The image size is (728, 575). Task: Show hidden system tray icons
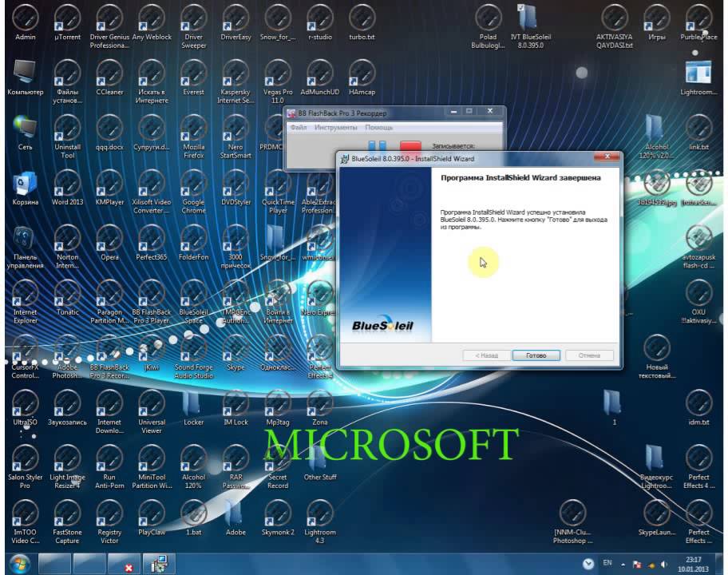point(623,565)
